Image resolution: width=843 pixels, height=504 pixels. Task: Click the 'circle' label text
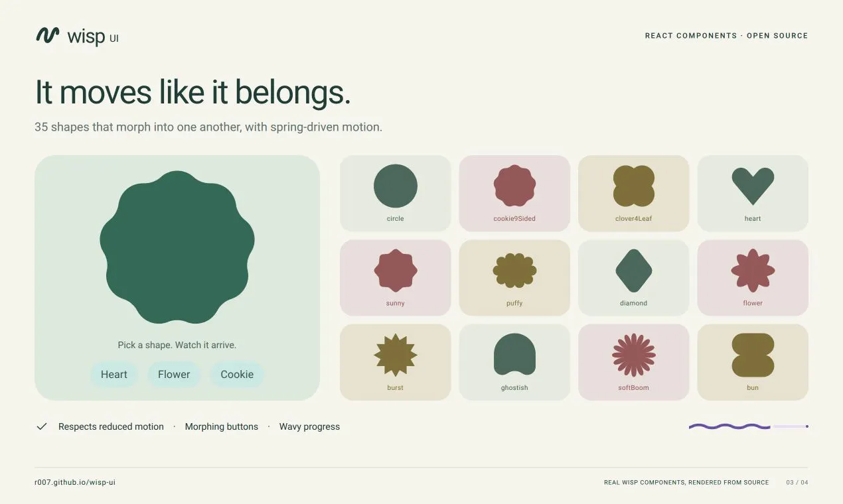[396, 218]
